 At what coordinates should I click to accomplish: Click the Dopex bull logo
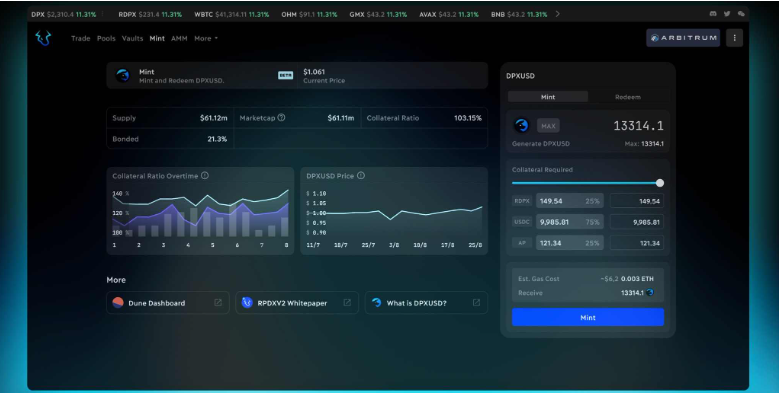[43, 38]
